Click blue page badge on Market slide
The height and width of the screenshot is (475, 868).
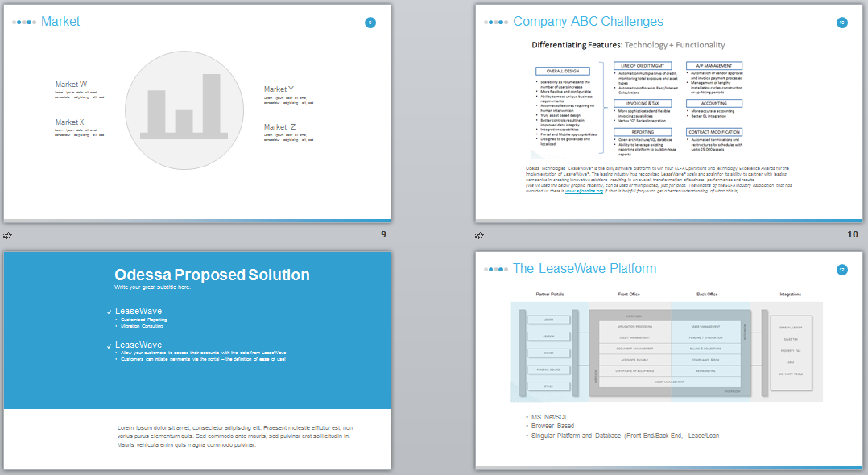coord(370,23)
